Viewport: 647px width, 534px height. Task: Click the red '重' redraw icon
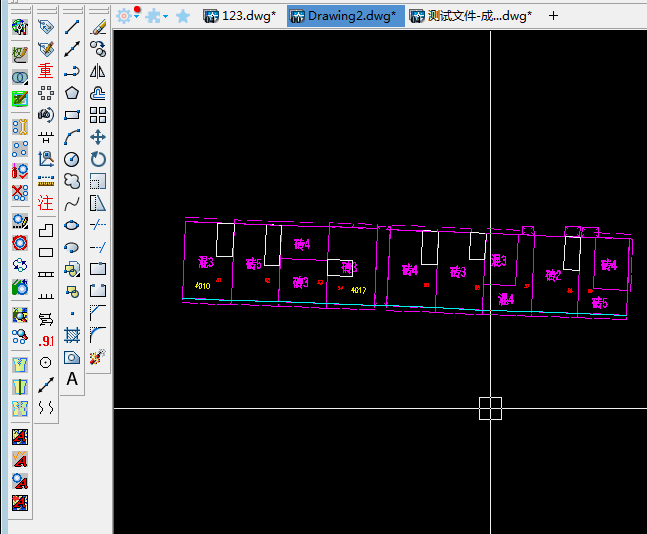[46, 71]
